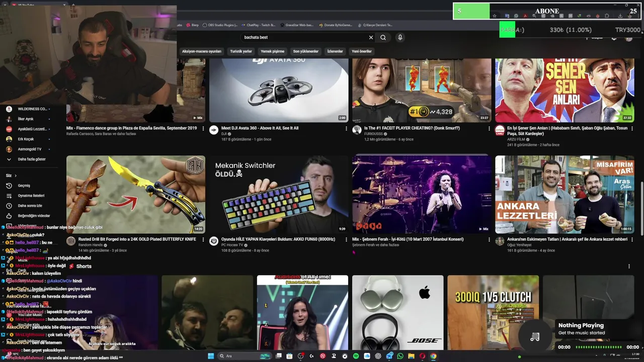Screen dimensions: 644x362
Task: Open GravaStar Web bookmark
Action: pyautogui.click(x=296, y=25)
